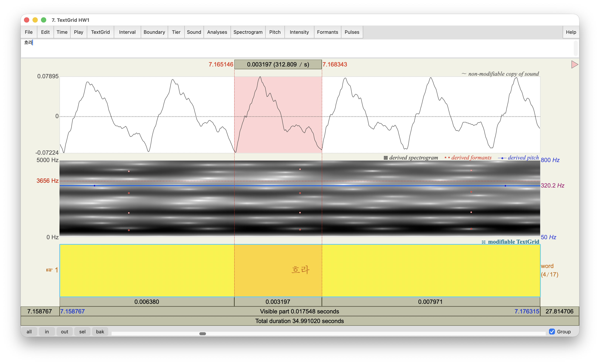Viewport: 600px width, 364px height.
Task: Open the Spectrogram menu
Action: pos(248,32)
